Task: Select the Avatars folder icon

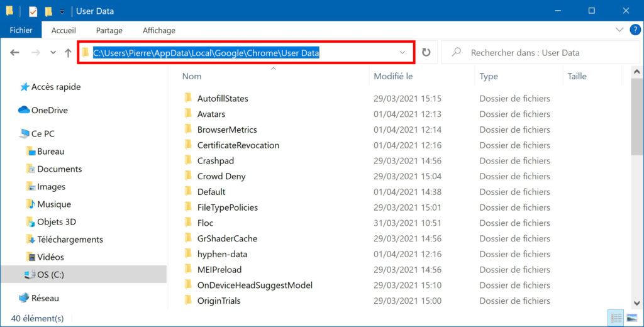Action: point(188,113)
